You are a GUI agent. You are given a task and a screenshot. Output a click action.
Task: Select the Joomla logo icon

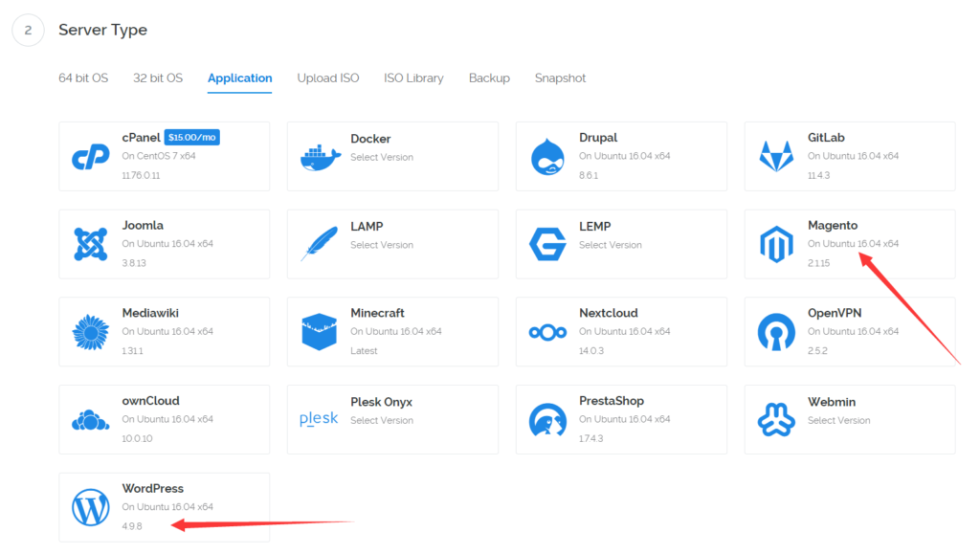(x=91, y=244)
